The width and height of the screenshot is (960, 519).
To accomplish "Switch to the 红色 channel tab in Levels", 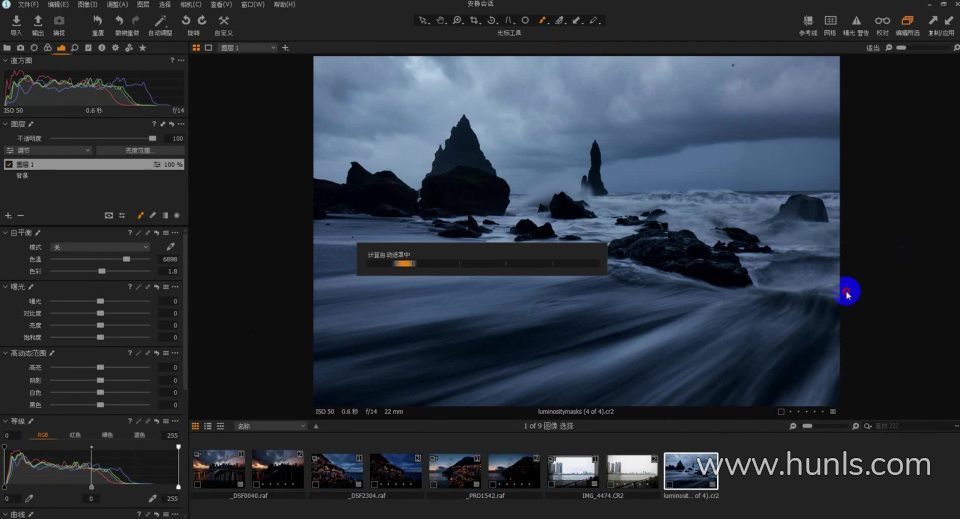I will pos(75,435).
